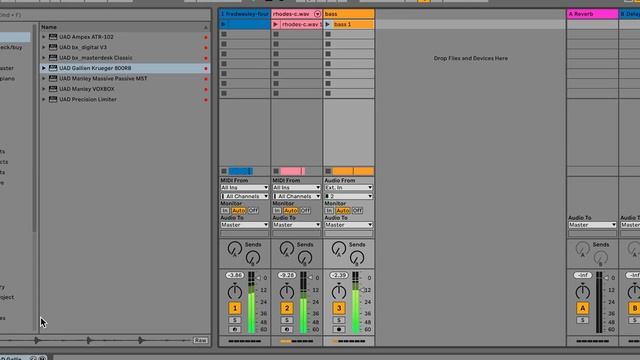
Task: Expand the UAD Manley VOXBOX entry
Action: pos(44,89)
